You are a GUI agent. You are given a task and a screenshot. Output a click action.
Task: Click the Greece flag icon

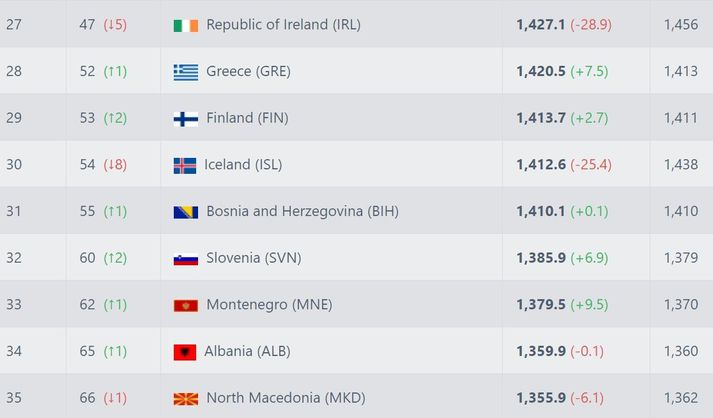[186, 72]
